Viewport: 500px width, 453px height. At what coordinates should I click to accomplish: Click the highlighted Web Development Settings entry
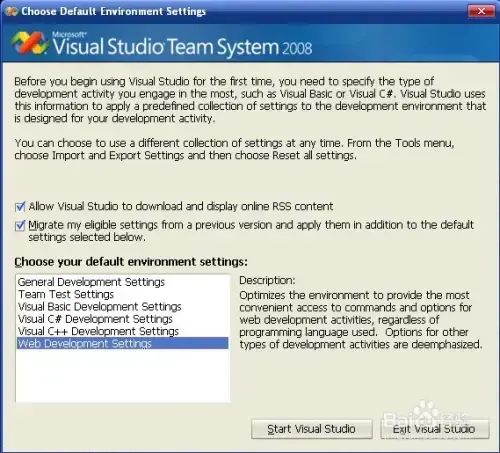click(123, 343)
